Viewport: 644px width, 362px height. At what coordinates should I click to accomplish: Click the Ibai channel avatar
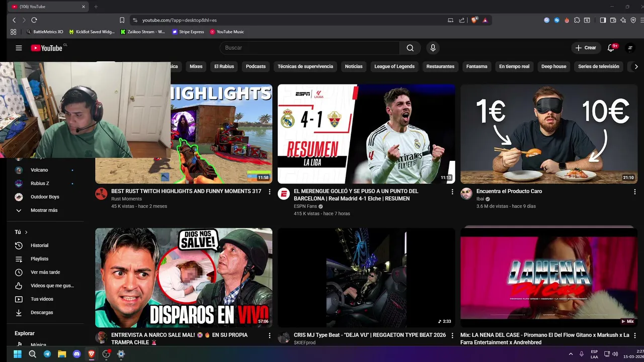[x=466, y=194]
